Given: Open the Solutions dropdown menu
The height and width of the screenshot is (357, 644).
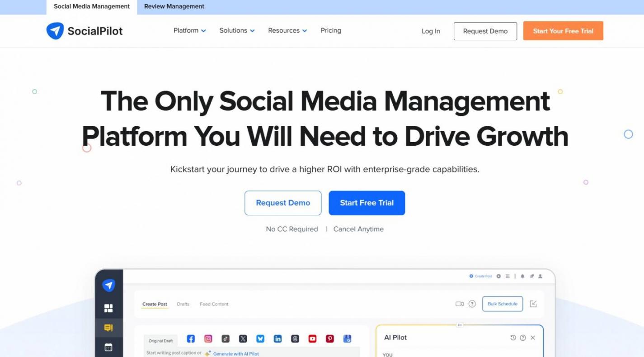Looking at the screenshot, I should (237, 30).
